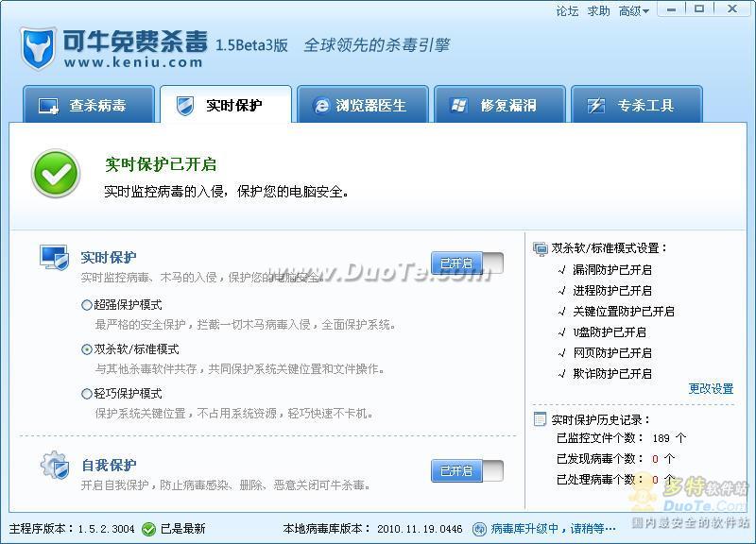This screenshot has width=756, height=544.
Task: Click the checkmark beside 进程防护已开启
Action: 561,291
